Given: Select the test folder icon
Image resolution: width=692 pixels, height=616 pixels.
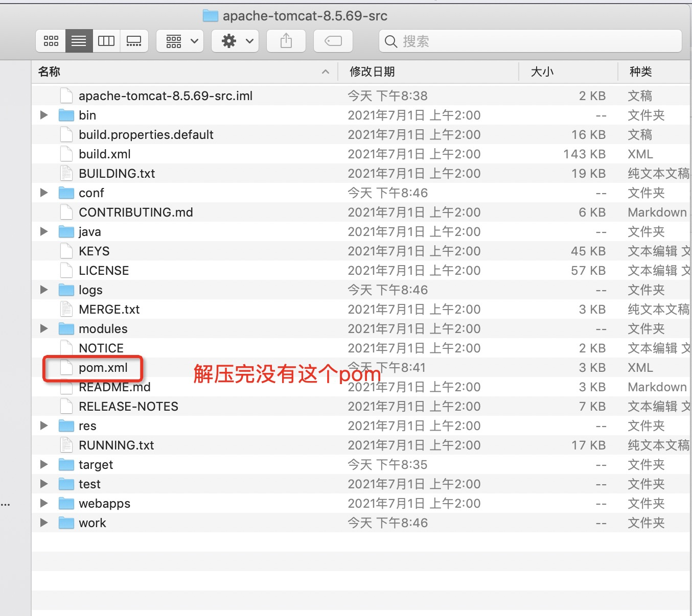Looking at the screenshot, I should point(66,484).
